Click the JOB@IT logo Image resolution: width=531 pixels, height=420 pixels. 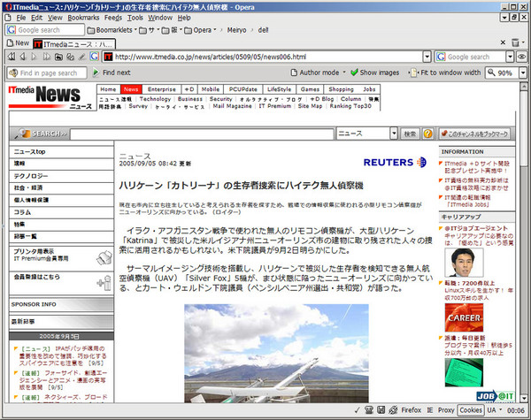pos(496,396)
